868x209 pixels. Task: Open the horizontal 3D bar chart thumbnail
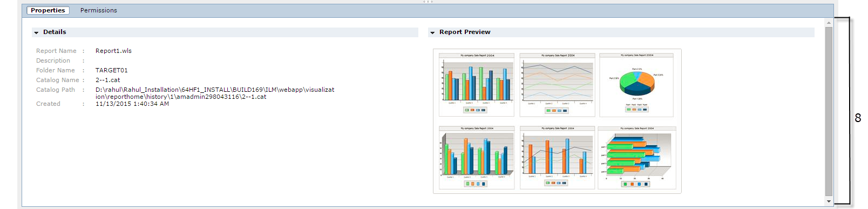tap(637, 158)
